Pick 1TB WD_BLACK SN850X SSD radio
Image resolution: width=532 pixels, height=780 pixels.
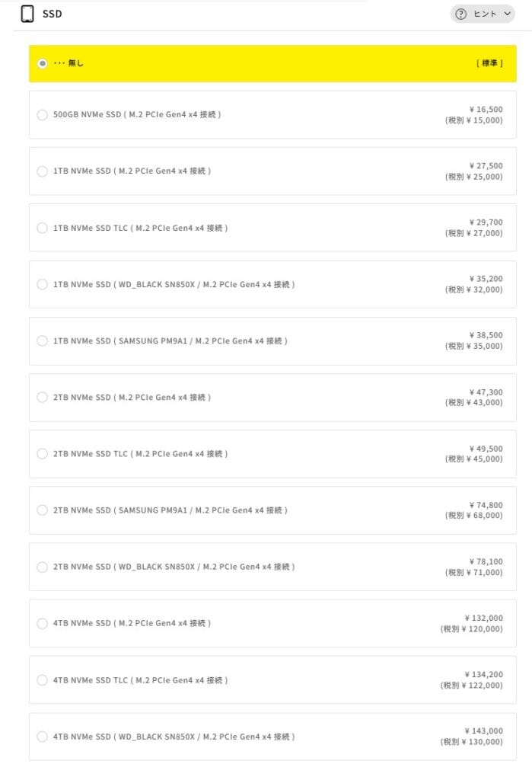[x=42, y=284]
